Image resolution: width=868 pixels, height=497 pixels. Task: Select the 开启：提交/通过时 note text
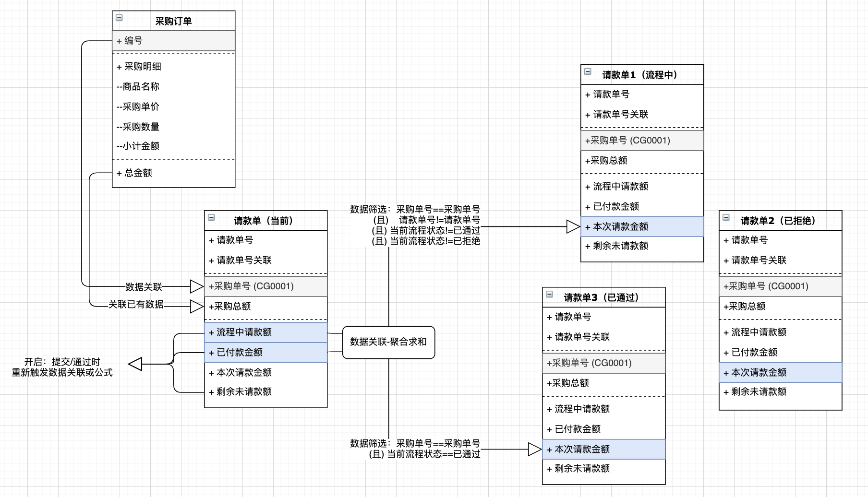(x=62, y=367)
